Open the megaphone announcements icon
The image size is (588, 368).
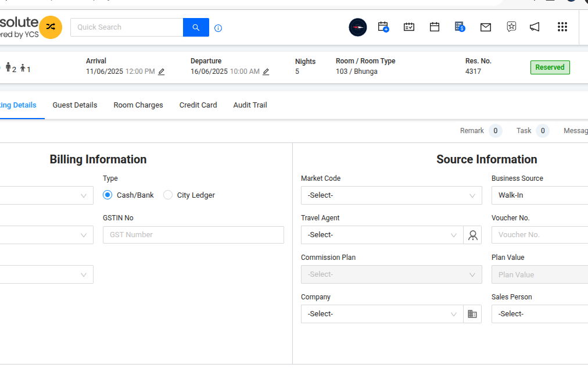(x=535, y=27)
